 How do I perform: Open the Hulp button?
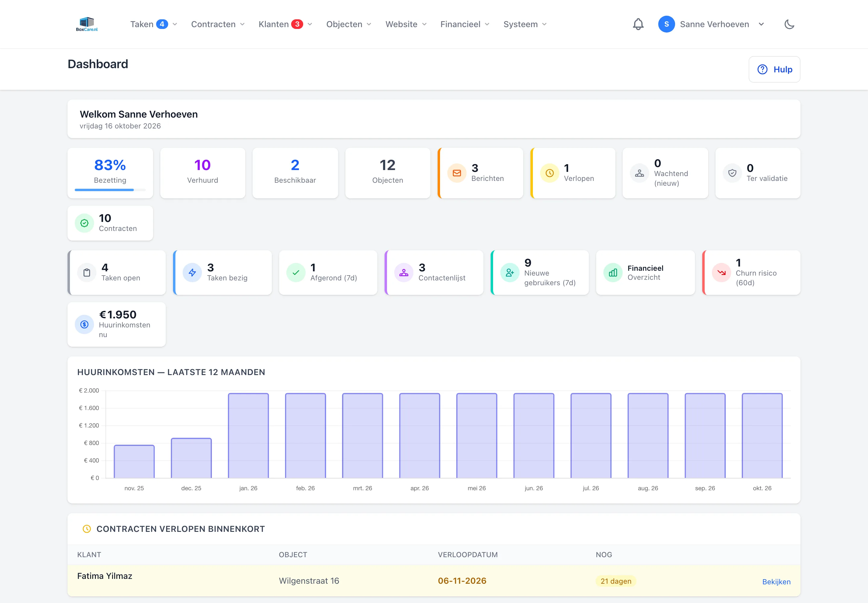click(774, 70)
